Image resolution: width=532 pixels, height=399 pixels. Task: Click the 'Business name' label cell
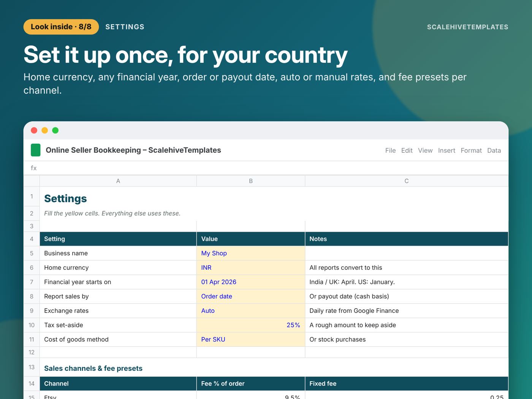click(118, 253)
